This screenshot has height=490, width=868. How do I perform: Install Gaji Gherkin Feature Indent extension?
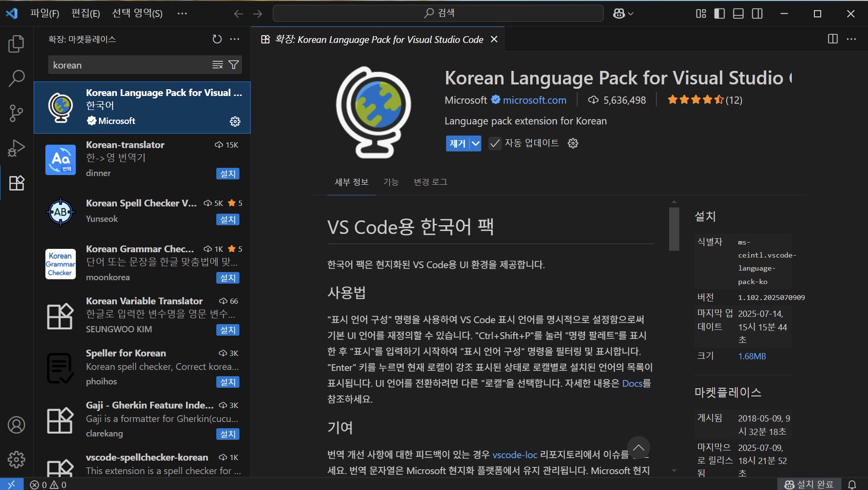(x=228, y=434)
